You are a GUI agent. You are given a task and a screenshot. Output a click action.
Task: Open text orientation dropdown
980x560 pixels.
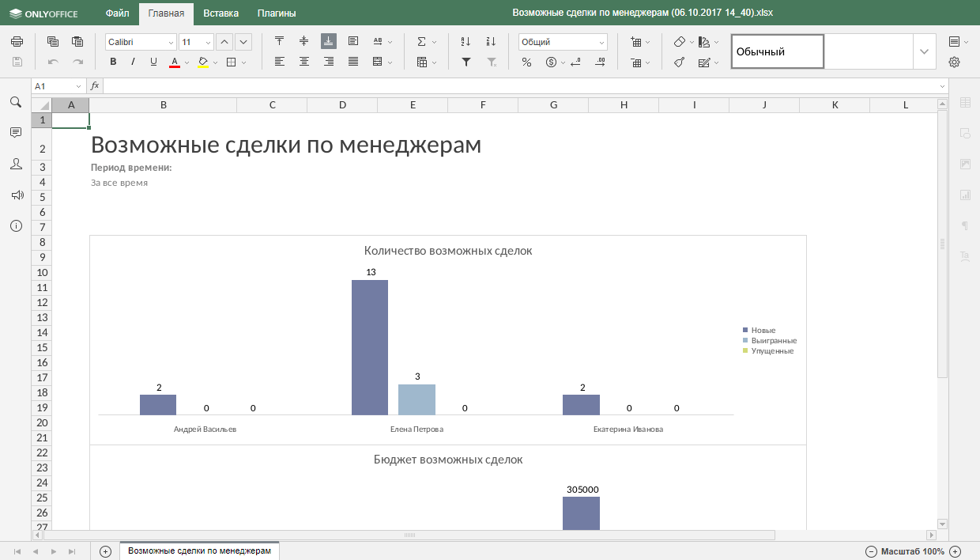(x=382, y=41)
